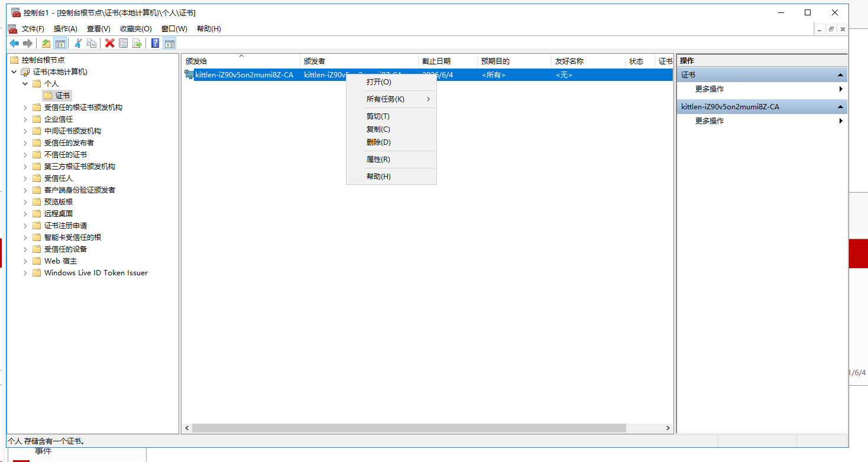
Task: Click the red Delete (删除) toolbar icon
Action: click(110, 43)
